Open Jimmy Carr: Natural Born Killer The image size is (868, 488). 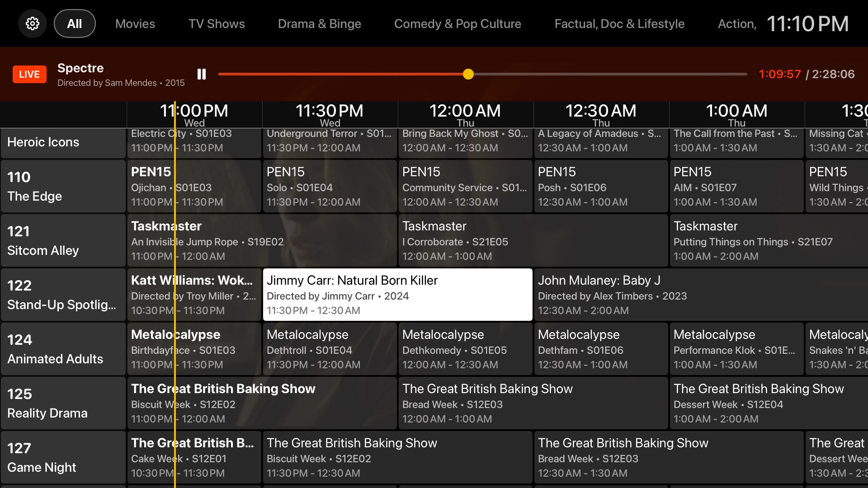(x=398, y=295)
